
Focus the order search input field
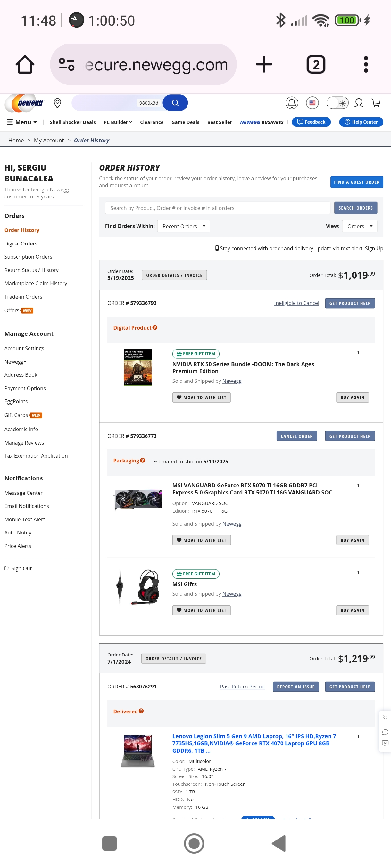pyautogui.click(x=217, y=208)
